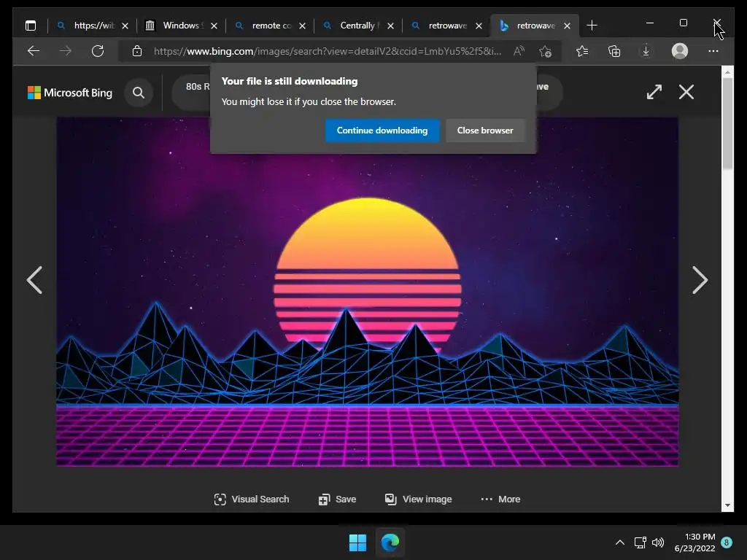Activate Read aloud icon in address bar

[519, 51]
